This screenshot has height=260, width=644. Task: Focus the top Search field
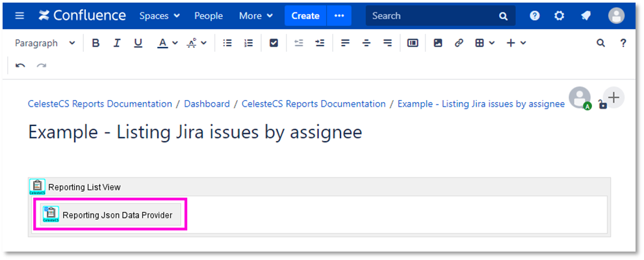tap(441, 16)
